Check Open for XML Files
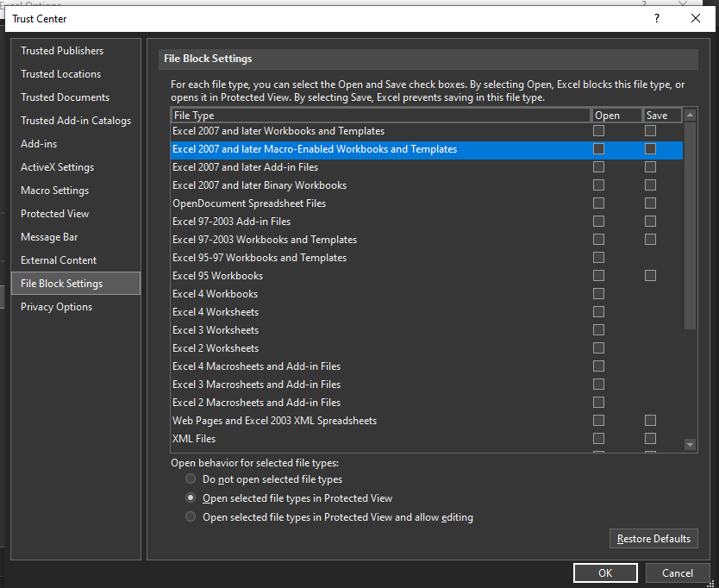The image size is (719, 588). (598, 439)
